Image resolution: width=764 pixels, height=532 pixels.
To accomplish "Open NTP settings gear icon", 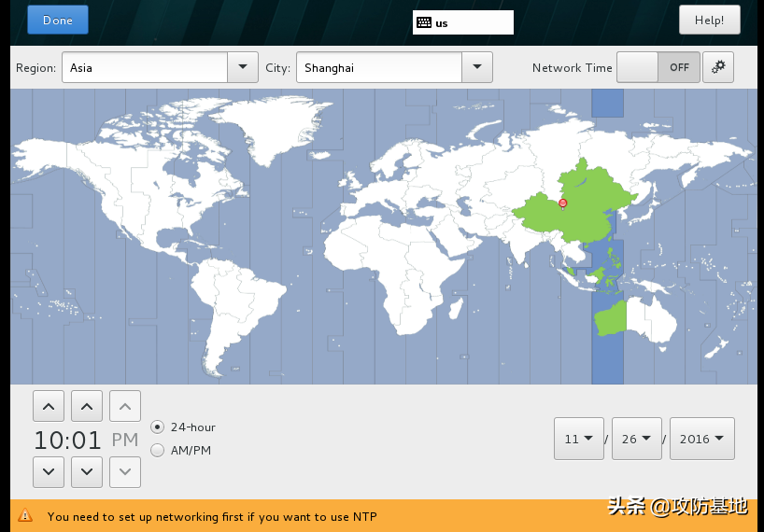I will pos(718,67).
